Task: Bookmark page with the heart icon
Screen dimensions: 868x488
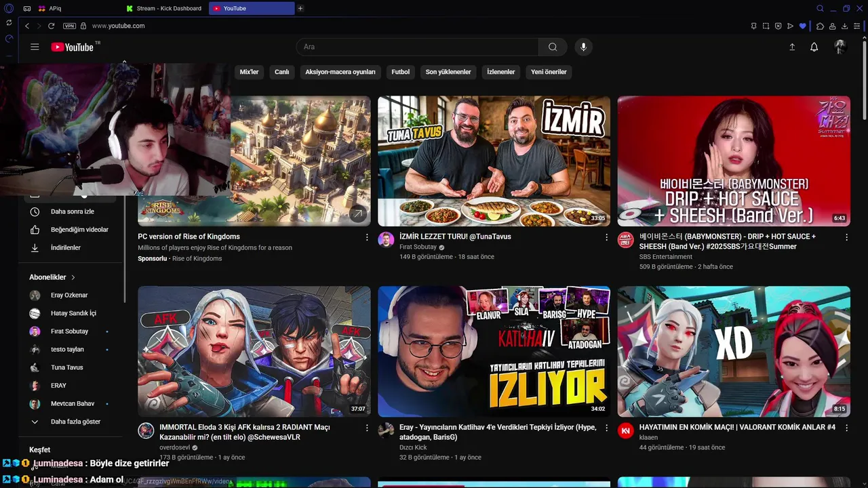Action: point(803,26)
